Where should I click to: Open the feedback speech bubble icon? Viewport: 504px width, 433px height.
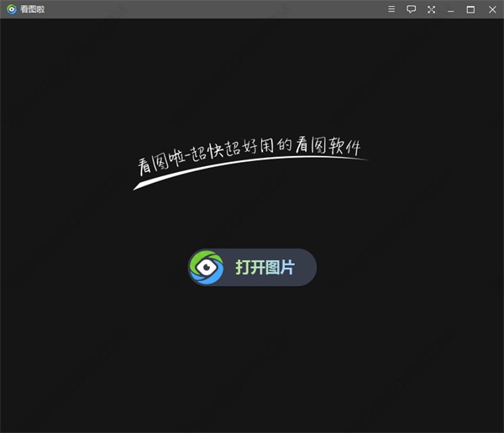coord(411,9)
